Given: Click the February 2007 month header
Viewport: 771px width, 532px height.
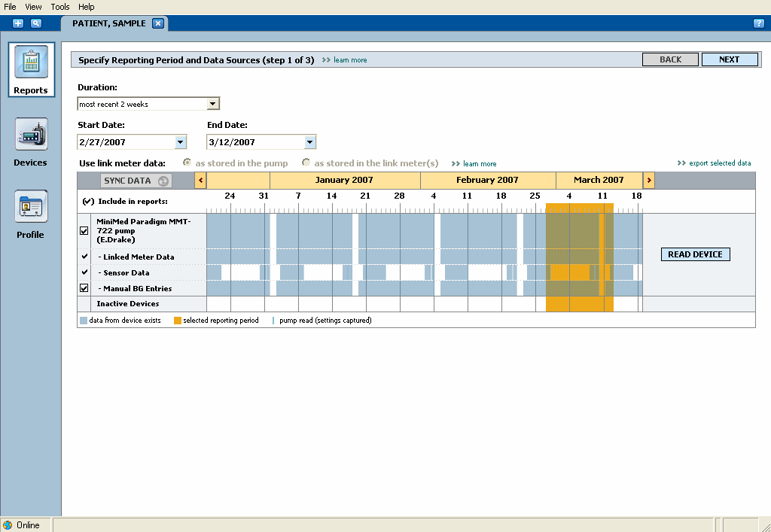Looking at the screenshot, I should click(x=488, y=181).
